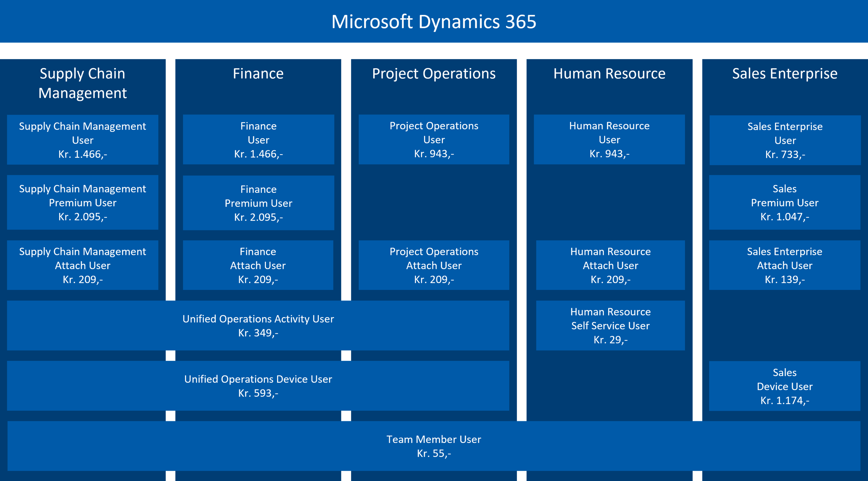868x481 pixels.
Task: Click Sales Enterprise Attach User Kr. 139 tile
Action: 784,265
